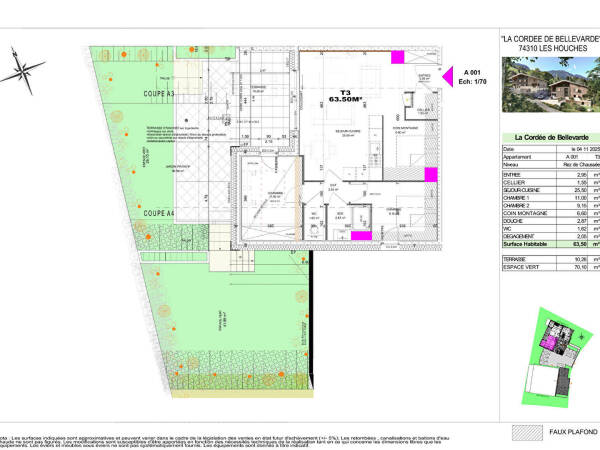
Task: Click the "Rez de Chaussée" value cell
Action: pos(581,165)
